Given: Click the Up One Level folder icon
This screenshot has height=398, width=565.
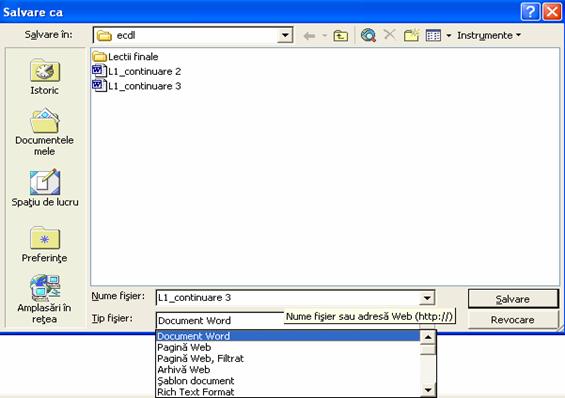Looking at the screenshot, I should (x=340, y=35).
